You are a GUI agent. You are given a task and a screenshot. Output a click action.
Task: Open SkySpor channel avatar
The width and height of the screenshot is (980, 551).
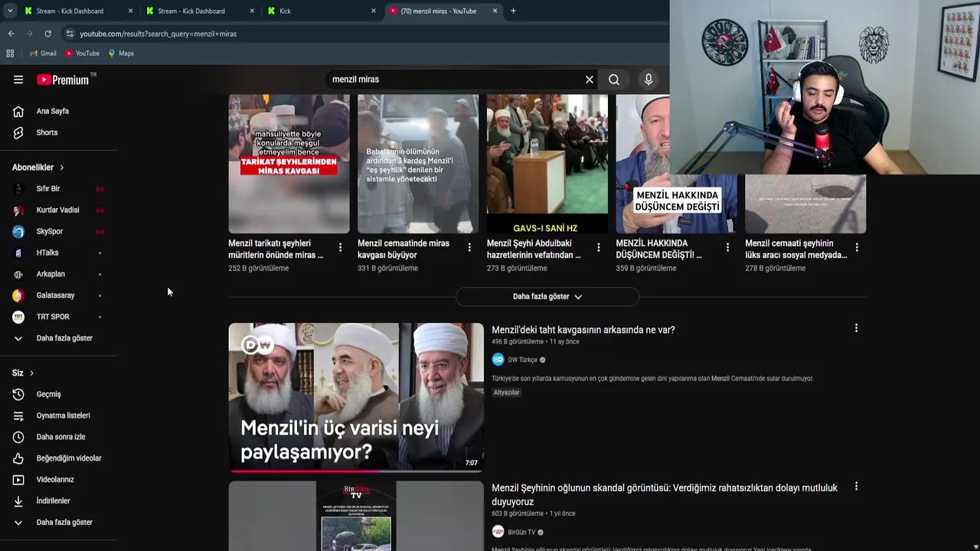18,231
